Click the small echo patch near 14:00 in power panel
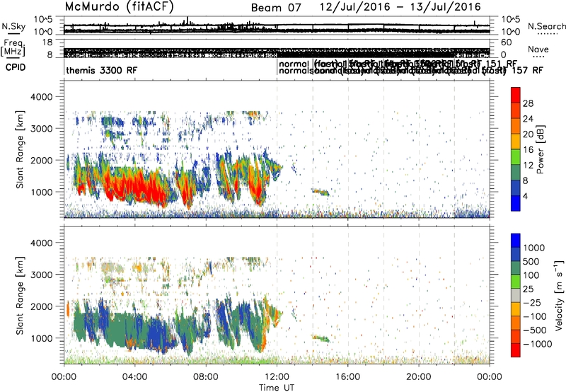The height and width of the screenshot is (392, 566). [320, 192]
